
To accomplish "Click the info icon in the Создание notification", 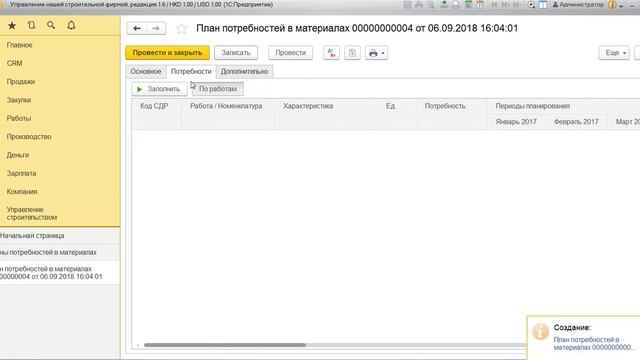I will (x=540, y=331).
